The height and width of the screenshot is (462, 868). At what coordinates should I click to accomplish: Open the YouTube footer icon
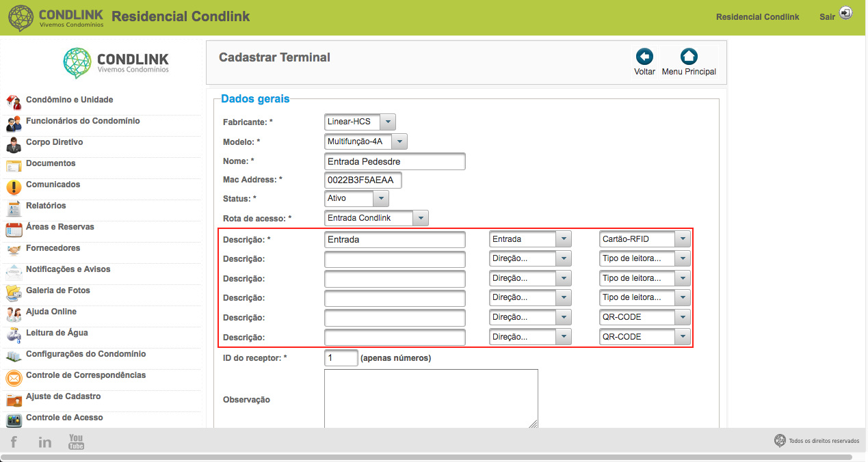pyautogui.click(x=76, y=442)
